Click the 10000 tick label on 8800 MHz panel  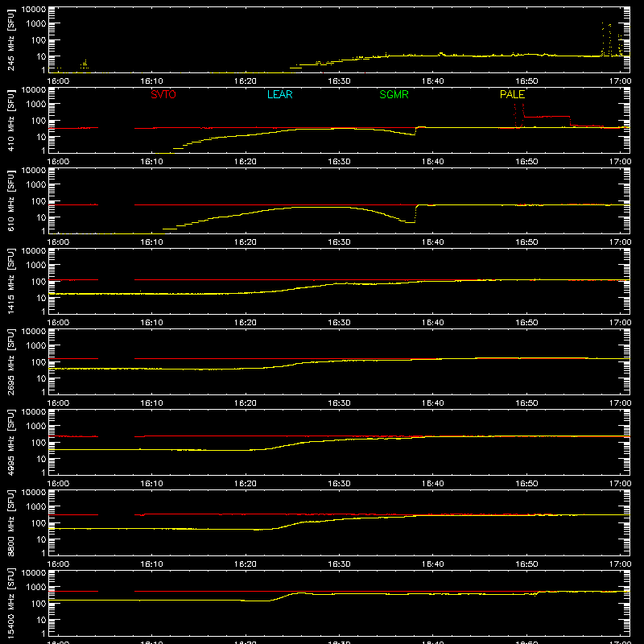(34, 493)
